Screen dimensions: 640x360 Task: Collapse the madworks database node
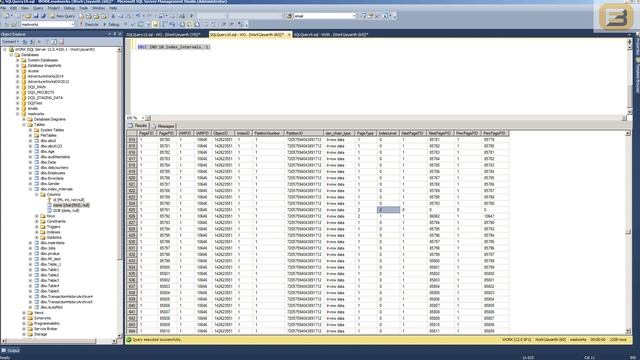(18, 114)
